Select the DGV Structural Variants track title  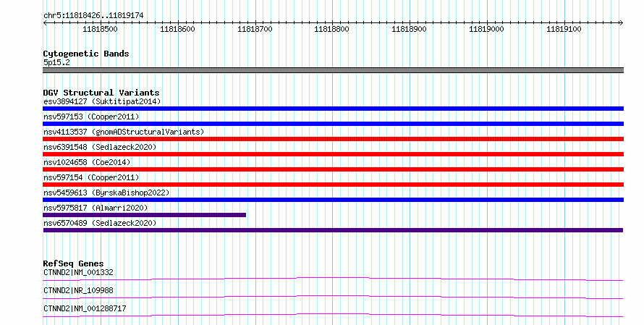click(101, 93)
